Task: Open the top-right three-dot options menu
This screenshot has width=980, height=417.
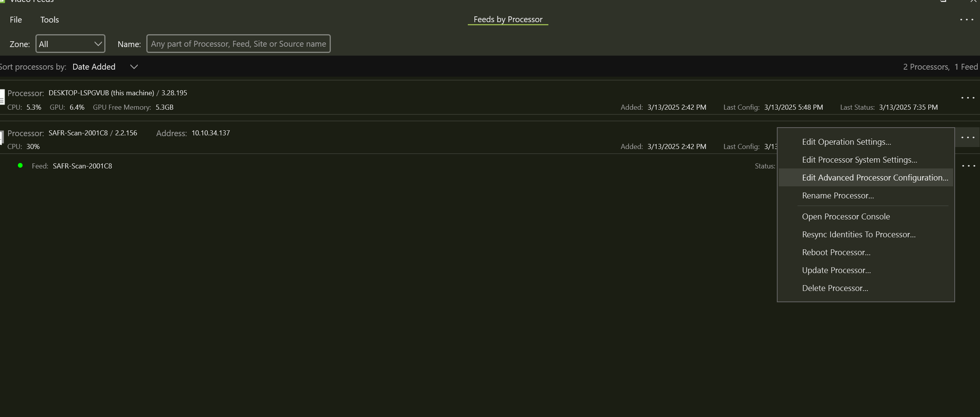Action: click(x=966, y=20)
